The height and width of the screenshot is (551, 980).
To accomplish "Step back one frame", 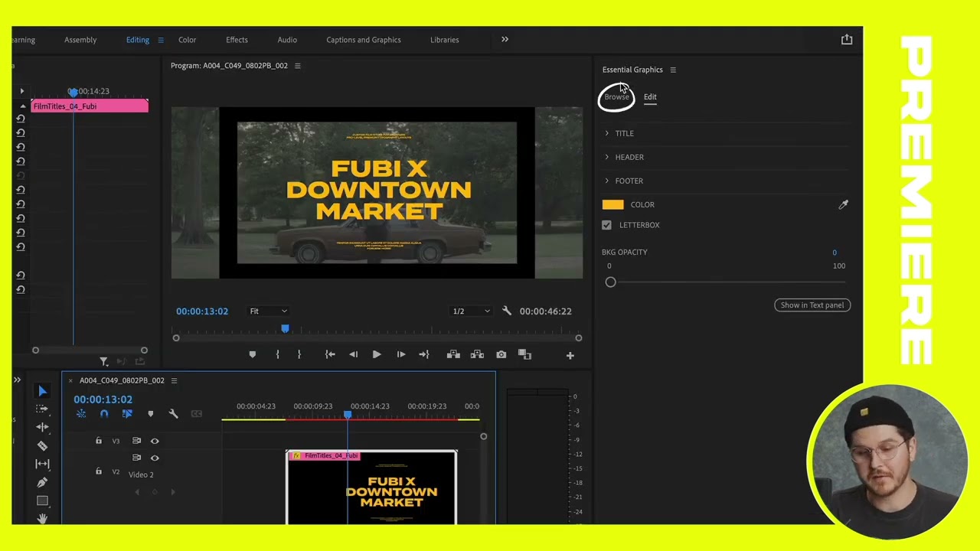I will [x=353, y=354].
